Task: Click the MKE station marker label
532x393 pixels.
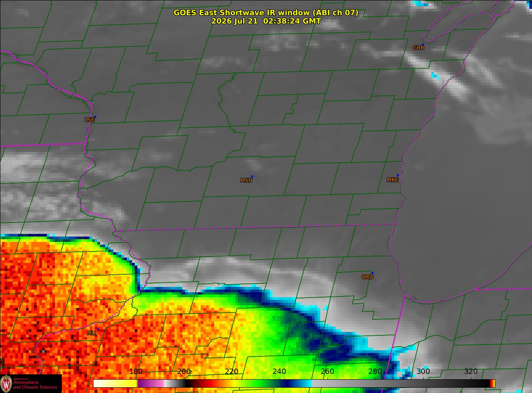Action: (x=392, y=180)
